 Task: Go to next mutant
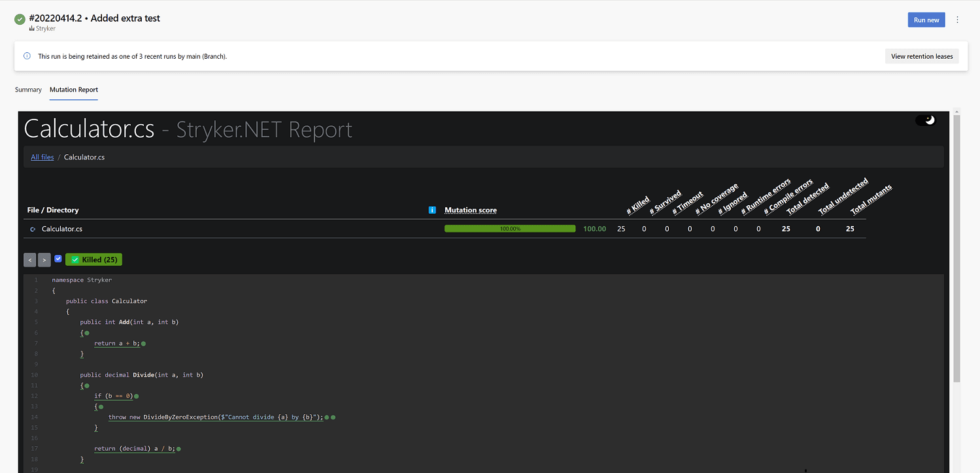[44, 260]
